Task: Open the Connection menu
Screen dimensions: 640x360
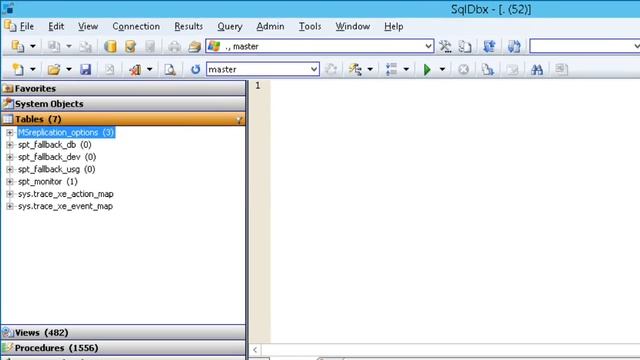Action: tap(136, 27)
